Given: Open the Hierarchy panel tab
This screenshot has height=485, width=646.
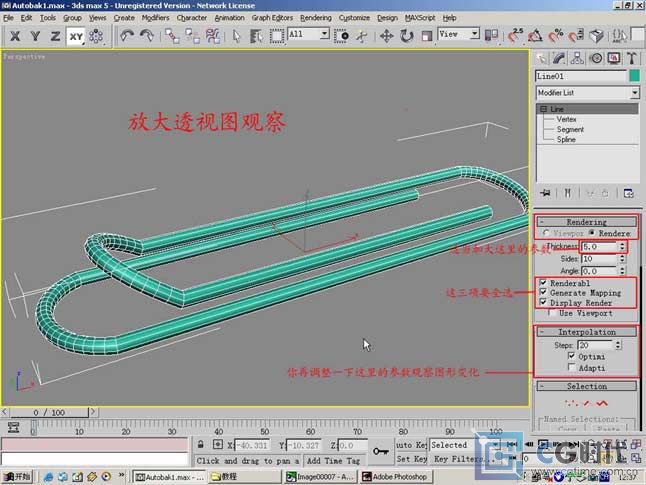Looking at the screenshot, I should point(577,58).
